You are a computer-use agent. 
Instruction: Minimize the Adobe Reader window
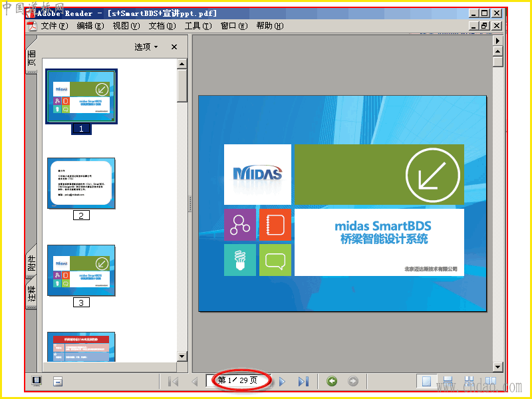474,13
